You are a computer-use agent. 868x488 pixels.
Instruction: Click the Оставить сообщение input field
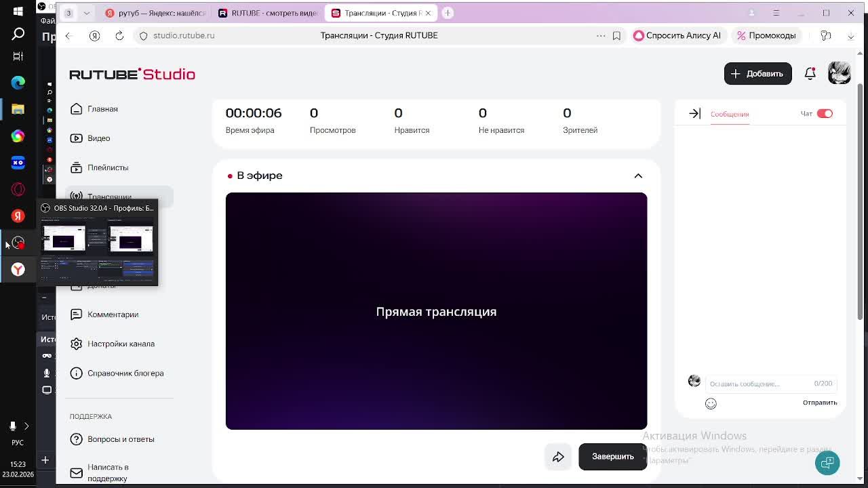click(770, 384)
